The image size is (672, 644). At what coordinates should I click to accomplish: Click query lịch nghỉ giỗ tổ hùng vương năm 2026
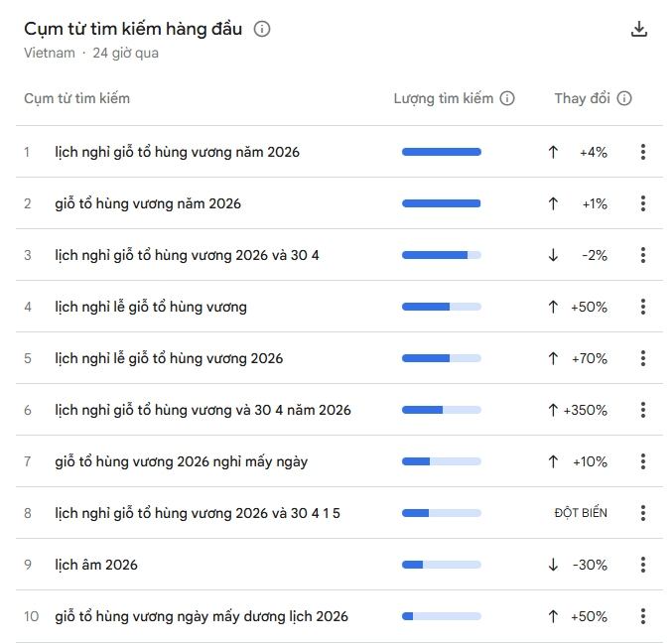pos(177,152)
